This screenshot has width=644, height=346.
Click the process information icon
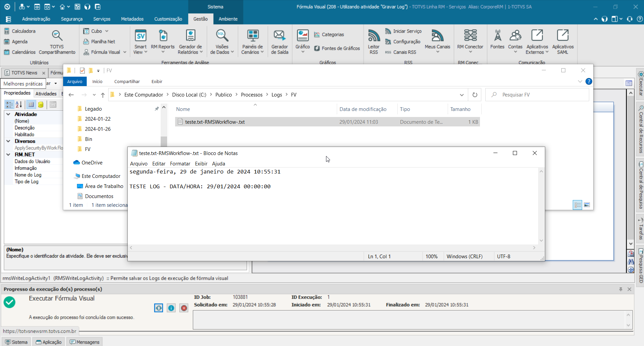click(171, 308)
